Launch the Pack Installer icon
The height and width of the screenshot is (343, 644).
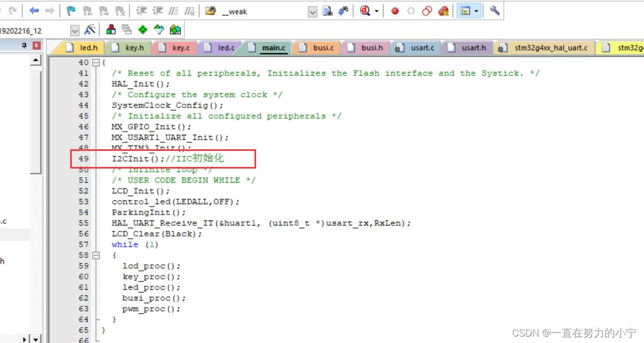[175, 29]
